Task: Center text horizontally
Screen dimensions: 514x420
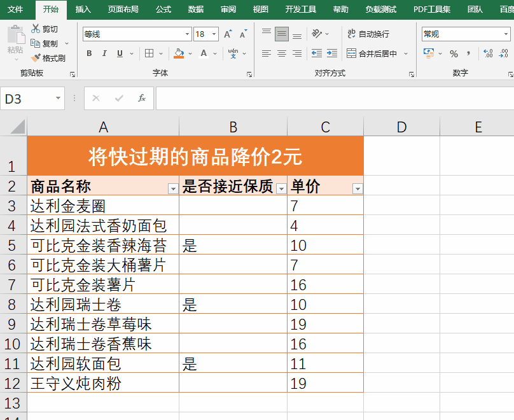Action: 282,53
